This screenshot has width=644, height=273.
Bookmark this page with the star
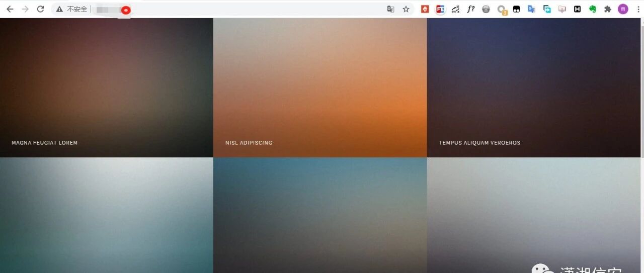406,9
